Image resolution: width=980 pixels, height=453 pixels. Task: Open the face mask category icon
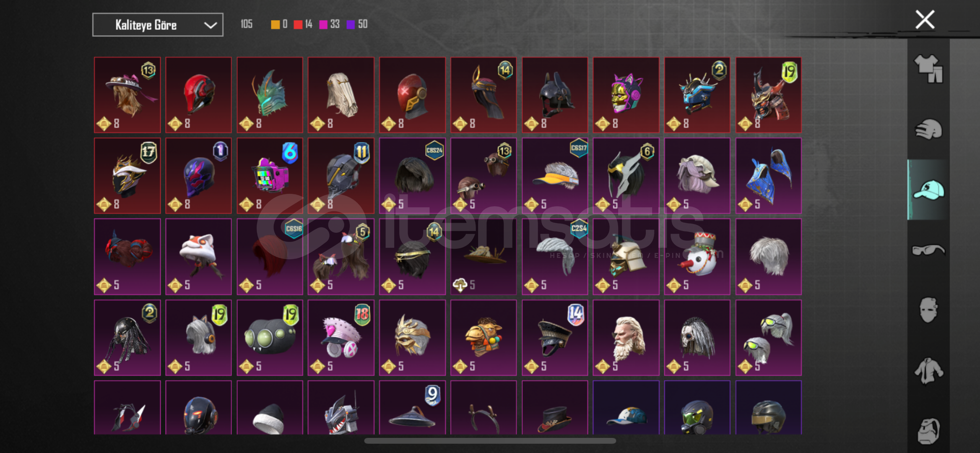coord(928,310)
